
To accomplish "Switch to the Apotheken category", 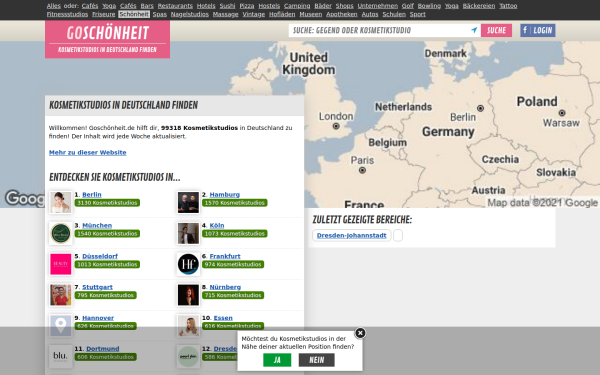I will pyautogui.click(x=342, y=14).
